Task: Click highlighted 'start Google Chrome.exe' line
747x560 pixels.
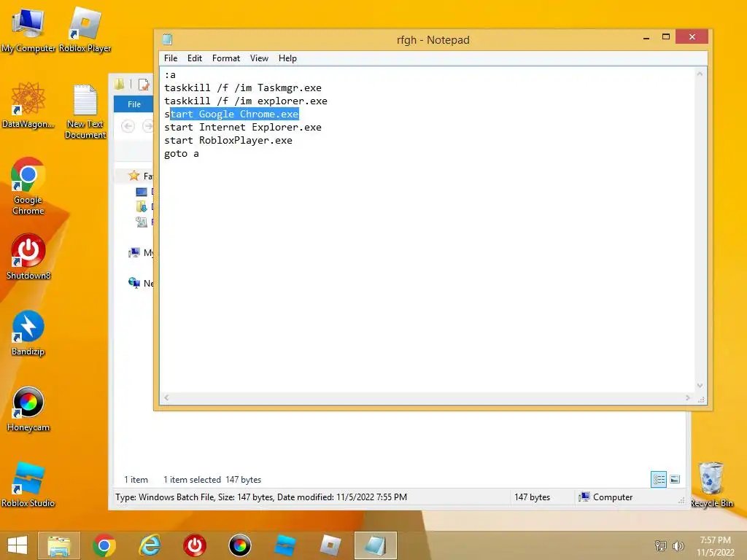Action: 231,114
